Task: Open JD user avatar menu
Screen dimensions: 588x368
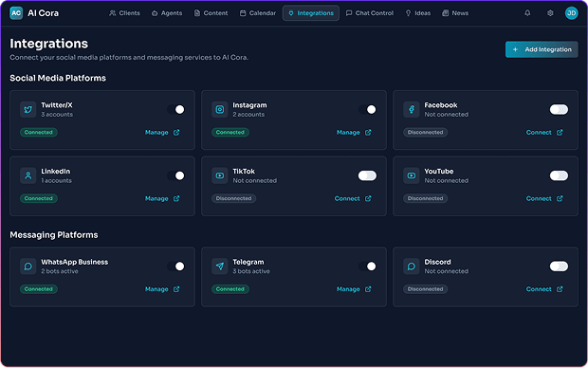Action: 571,13
